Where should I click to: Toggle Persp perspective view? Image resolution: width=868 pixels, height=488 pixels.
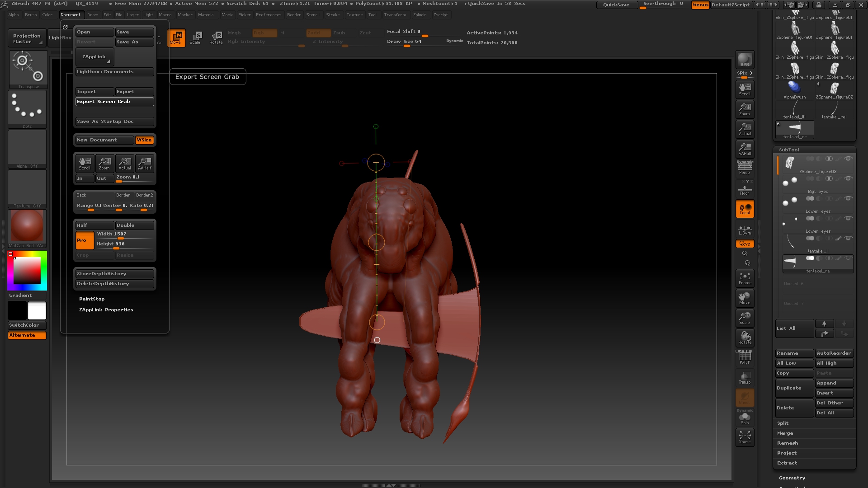745,168
